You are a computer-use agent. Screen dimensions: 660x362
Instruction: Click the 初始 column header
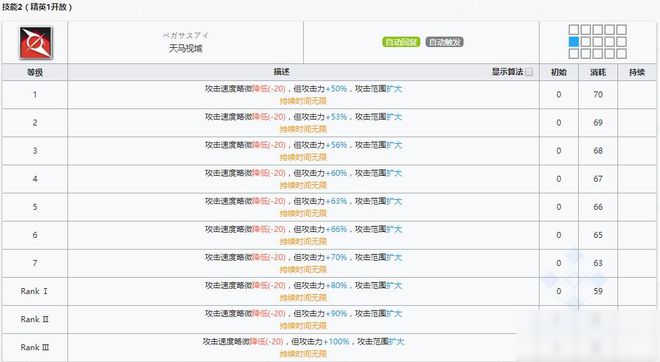(559, 72)
